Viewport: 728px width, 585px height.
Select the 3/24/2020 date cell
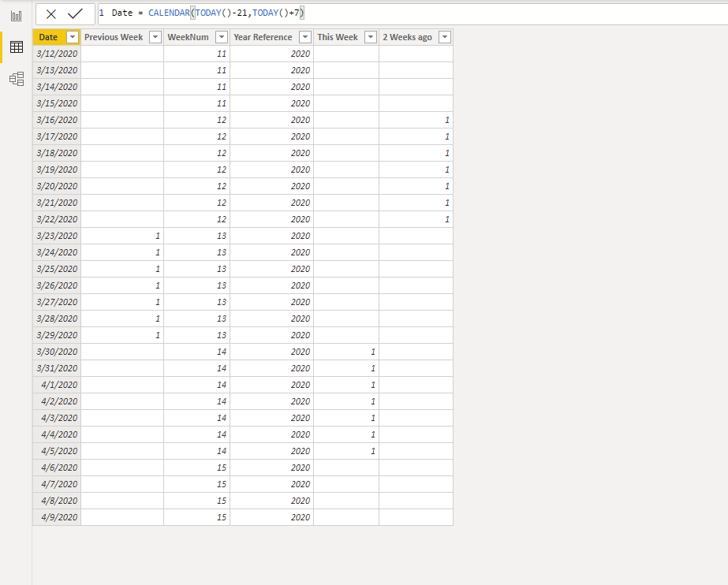[57, 252]
